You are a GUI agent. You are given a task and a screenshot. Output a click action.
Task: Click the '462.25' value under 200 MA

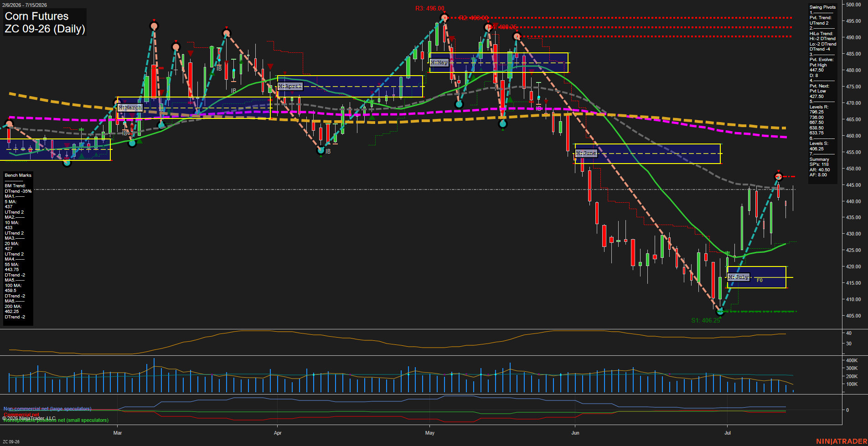point(12,312)
